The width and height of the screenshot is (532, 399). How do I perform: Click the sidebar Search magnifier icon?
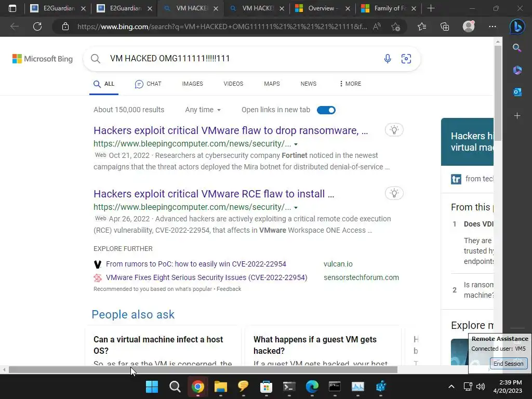517,48
